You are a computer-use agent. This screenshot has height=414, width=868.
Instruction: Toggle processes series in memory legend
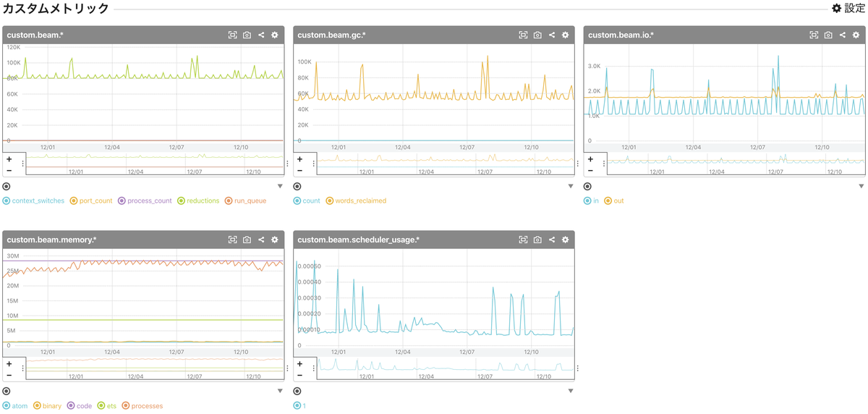pos(142,406)
